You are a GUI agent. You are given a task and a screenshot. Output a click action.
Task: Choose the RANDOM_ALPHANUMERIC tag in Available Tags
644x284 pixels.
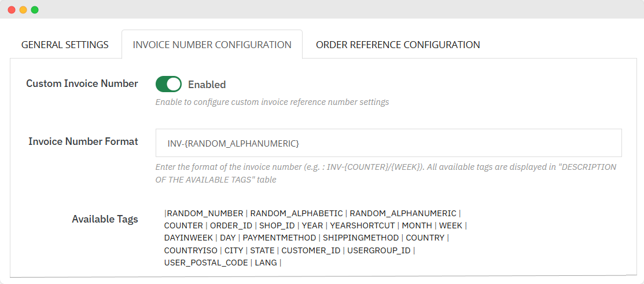pyautogui.click(x=403, y=213)
